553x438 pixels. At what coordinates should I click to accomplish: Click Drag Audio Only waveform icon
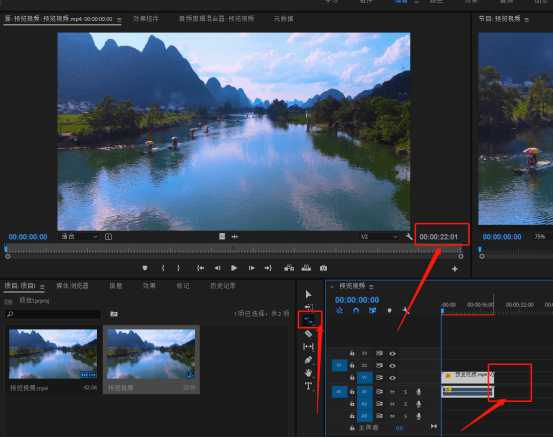pyautogui.click(x=235, y=237)
